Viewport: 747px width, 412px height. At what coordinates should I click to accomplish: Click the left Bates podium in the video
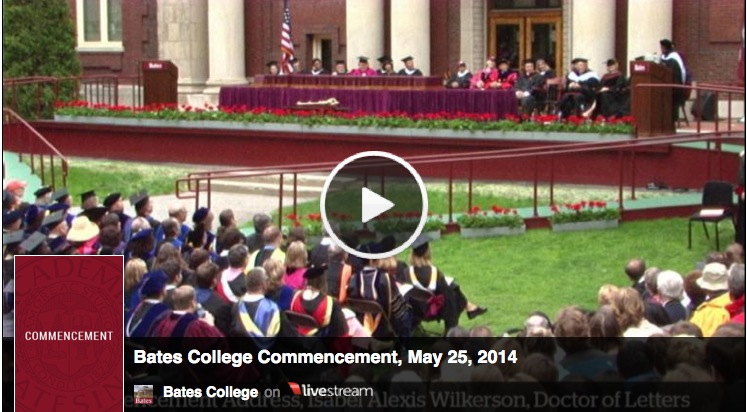[160, 82]
